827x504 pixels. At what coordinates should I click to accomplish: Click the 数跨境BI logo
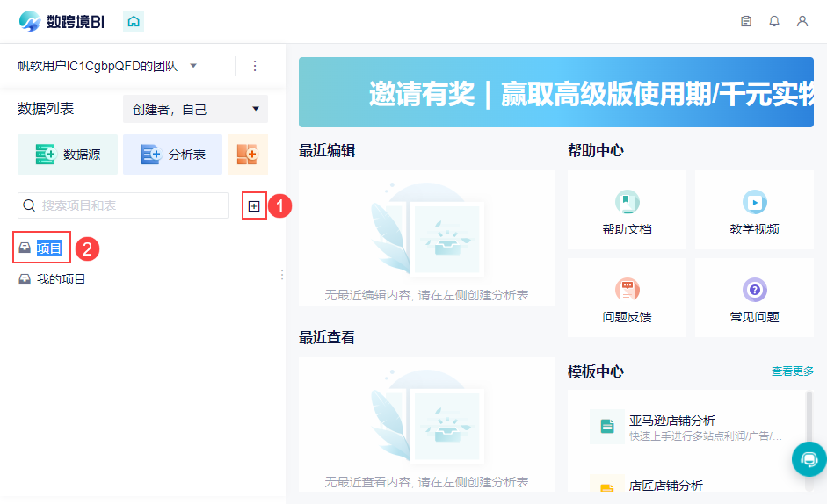pos(62,21)
